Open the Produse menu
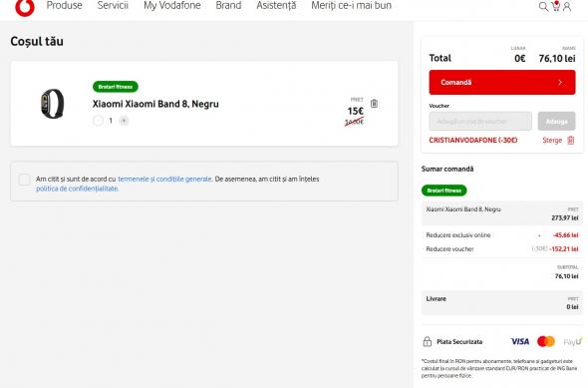The width and height of the screenshot is (588, 388). (64, 6)
